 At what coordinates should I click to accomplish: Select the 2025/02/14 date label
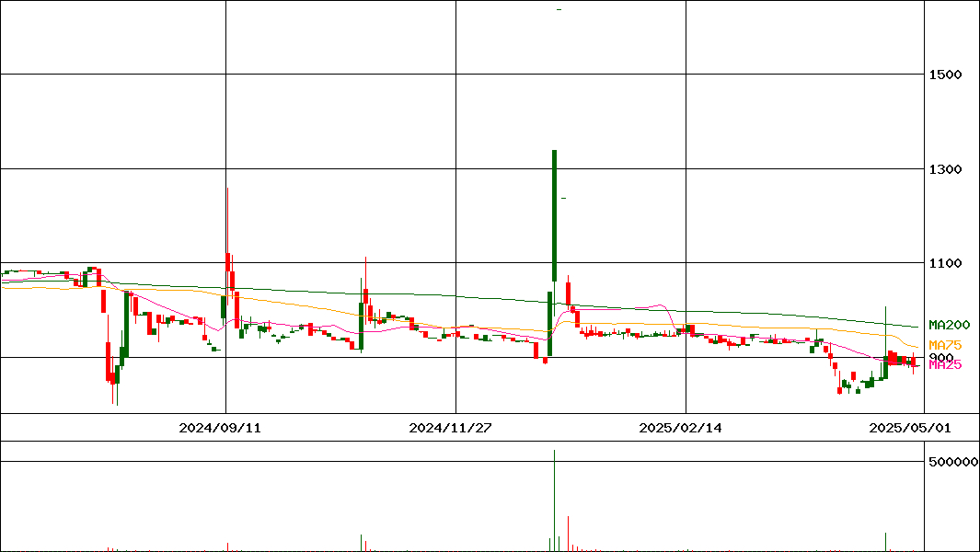coord(680,428)
